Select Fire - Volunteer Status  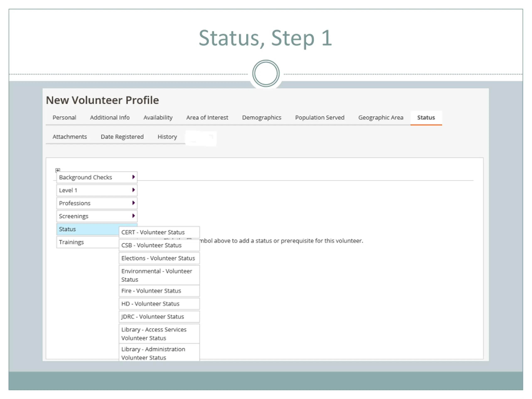[159, 291]
